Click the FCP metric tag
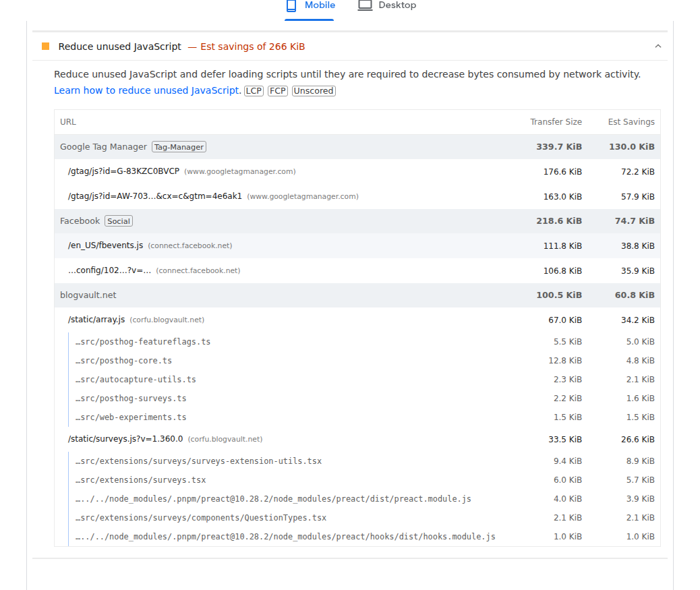 (278, 90)
